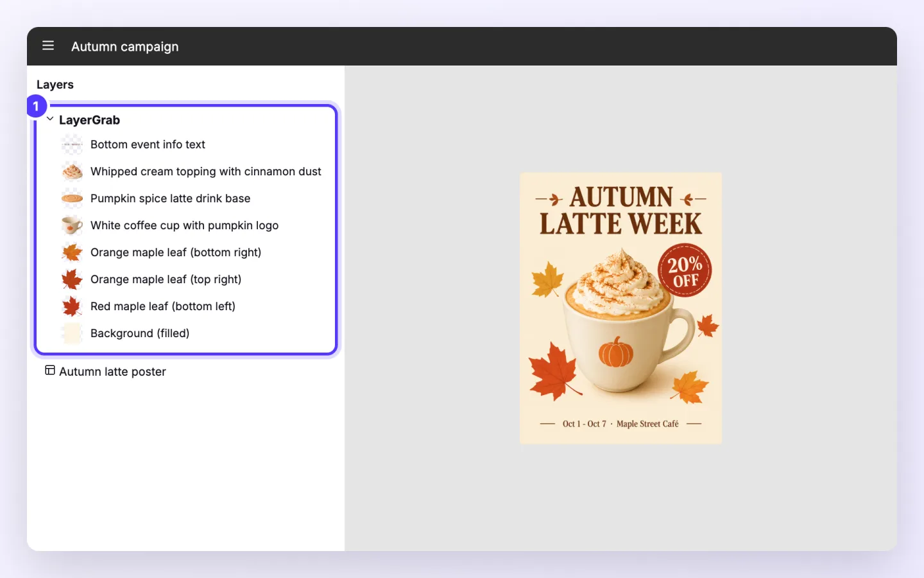Click the Autumn campaign project title

pos(125,46)
